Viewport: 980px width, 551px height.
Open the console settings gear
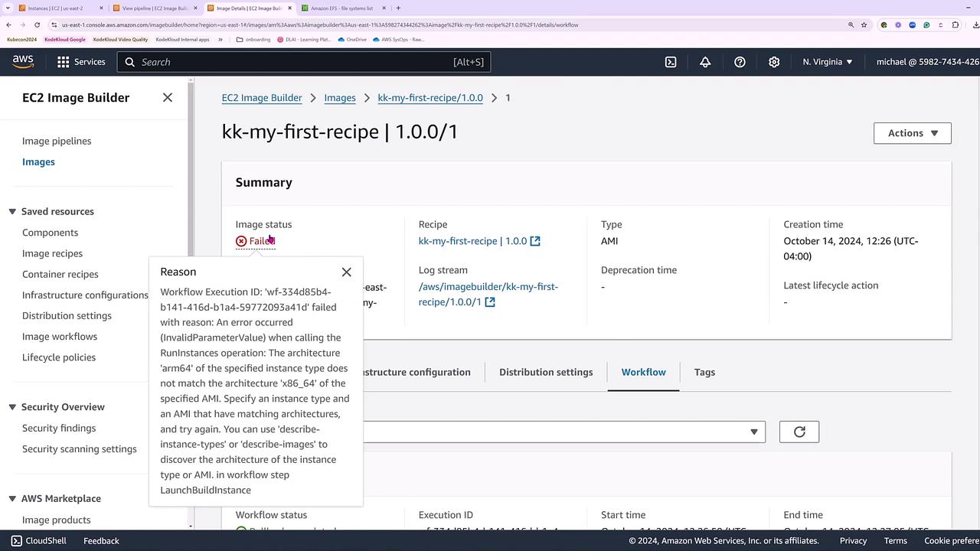pos(774,62)
